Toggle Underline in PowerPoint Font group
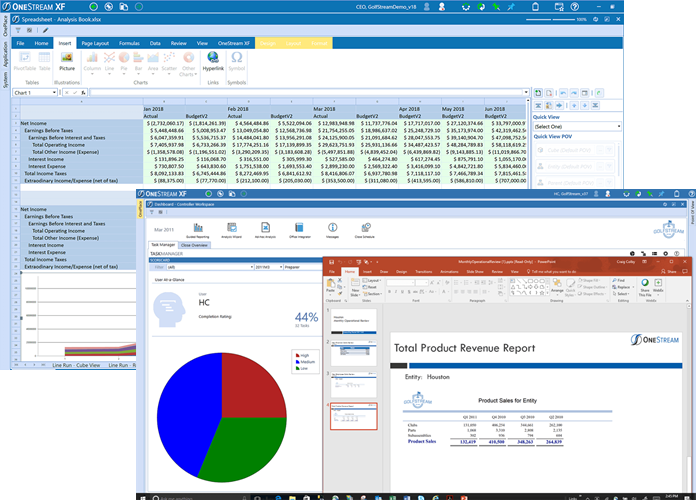 (403, 292)
